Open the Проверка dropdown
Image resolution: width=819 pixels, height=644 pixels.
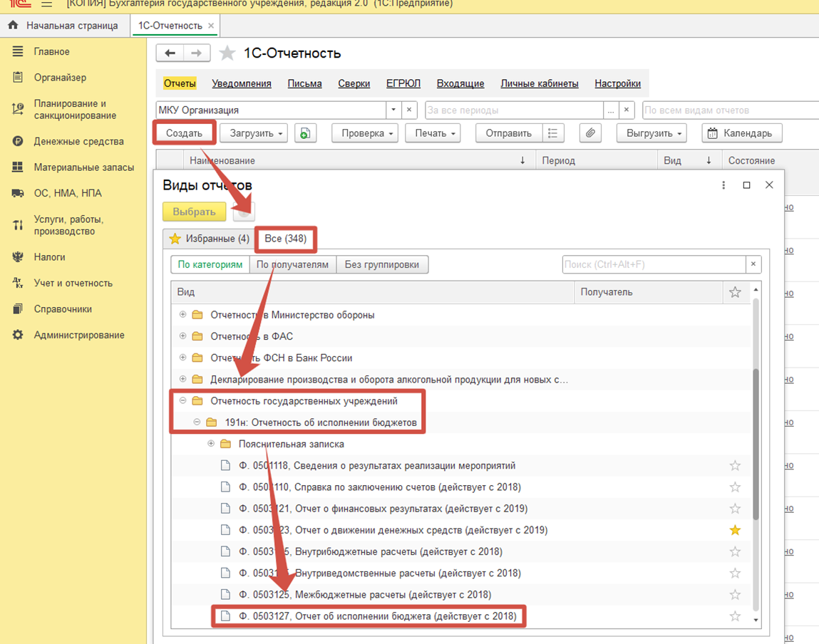[x=365, y=133]
